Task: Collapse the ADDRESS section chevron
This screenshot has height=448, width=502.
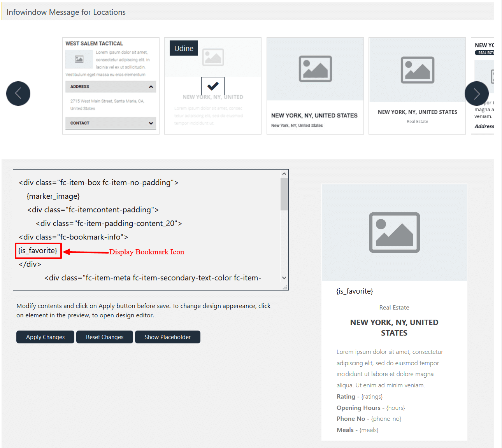Action: [x=151, y=86]
